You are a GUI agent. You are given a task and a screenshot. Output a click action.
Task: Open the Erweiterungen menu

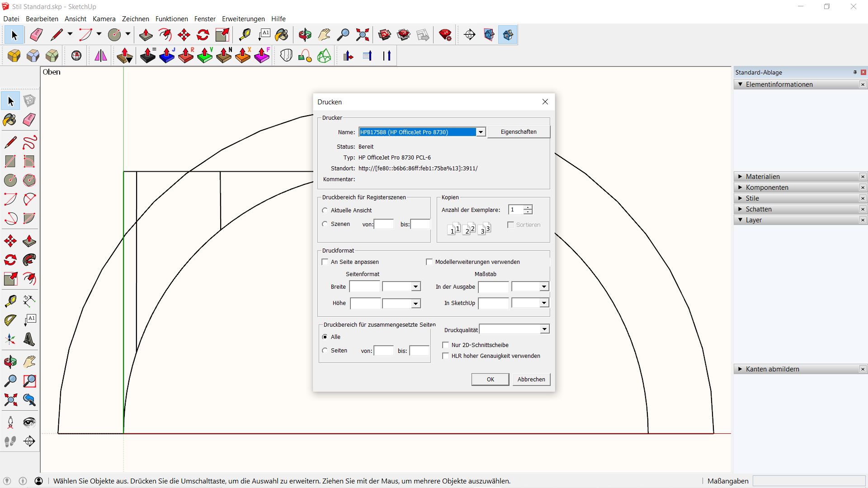[x=243, y=19]
